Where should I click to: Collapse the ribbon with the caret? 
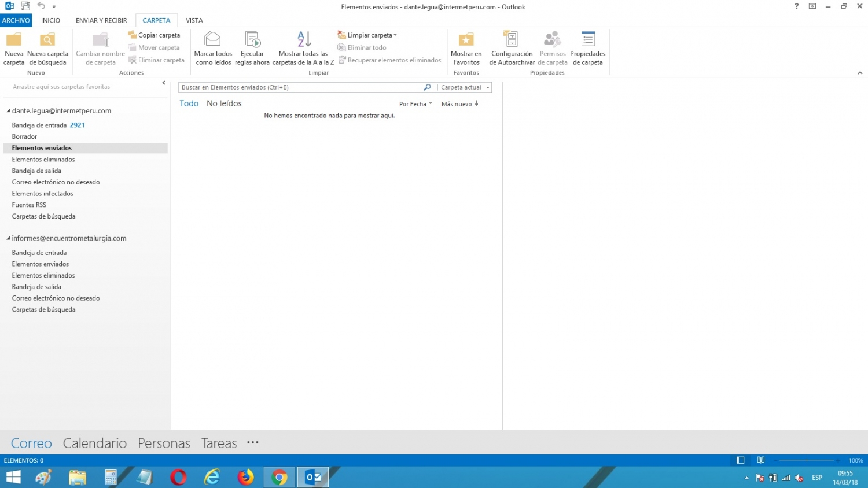click(860, 73)
